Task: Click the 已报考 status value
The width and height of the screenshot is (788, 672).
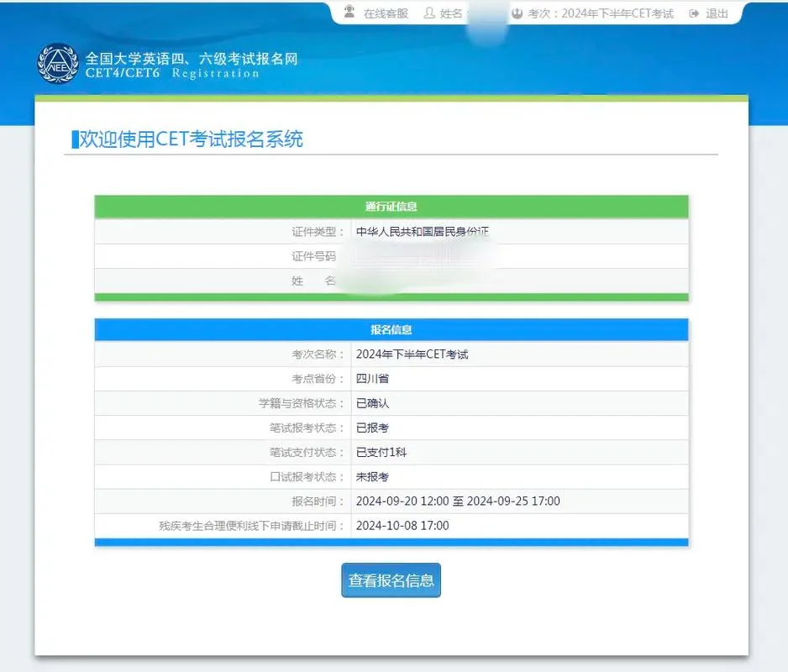Action: [x=372, y=428]
